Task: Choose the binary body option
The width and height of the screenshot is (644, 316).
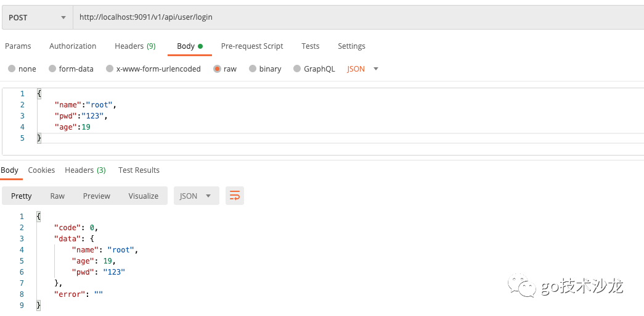Action: pos(253,69)
